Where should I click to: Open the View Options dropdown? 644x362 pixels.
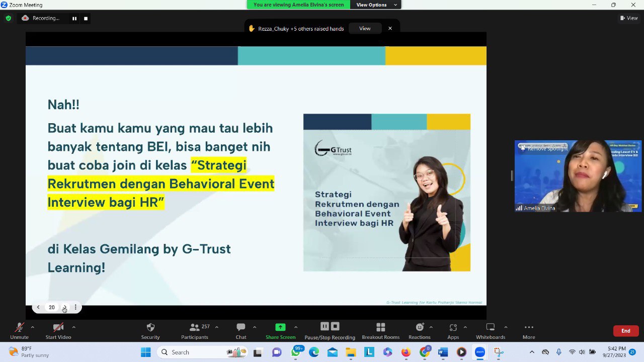376,5
